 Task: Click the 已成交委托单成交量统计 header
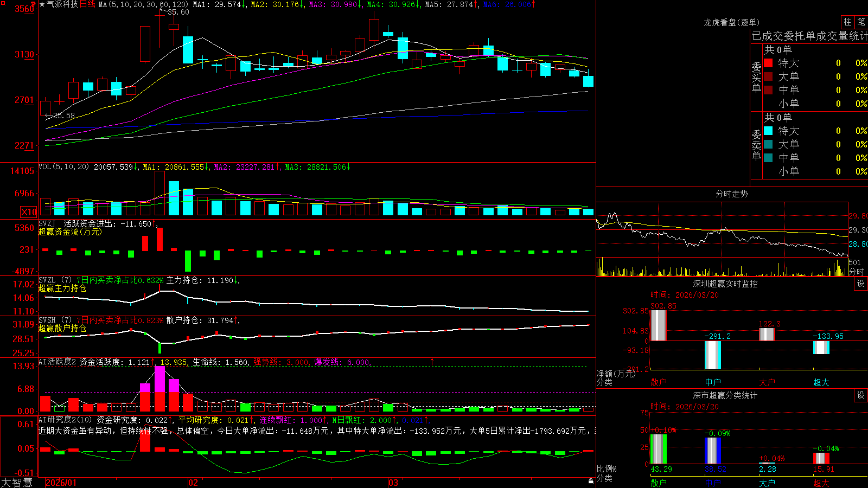point(809,36)
